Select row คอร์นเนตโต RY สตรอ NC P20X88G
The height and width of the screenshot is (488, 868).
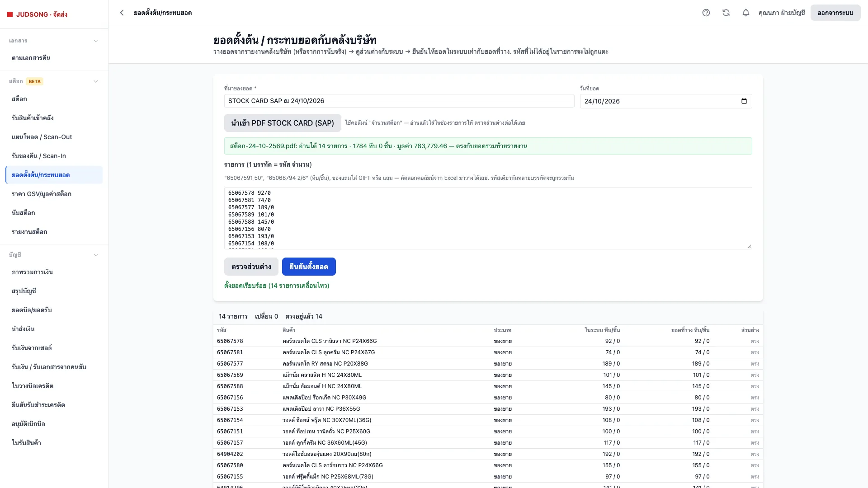point(488,364)
